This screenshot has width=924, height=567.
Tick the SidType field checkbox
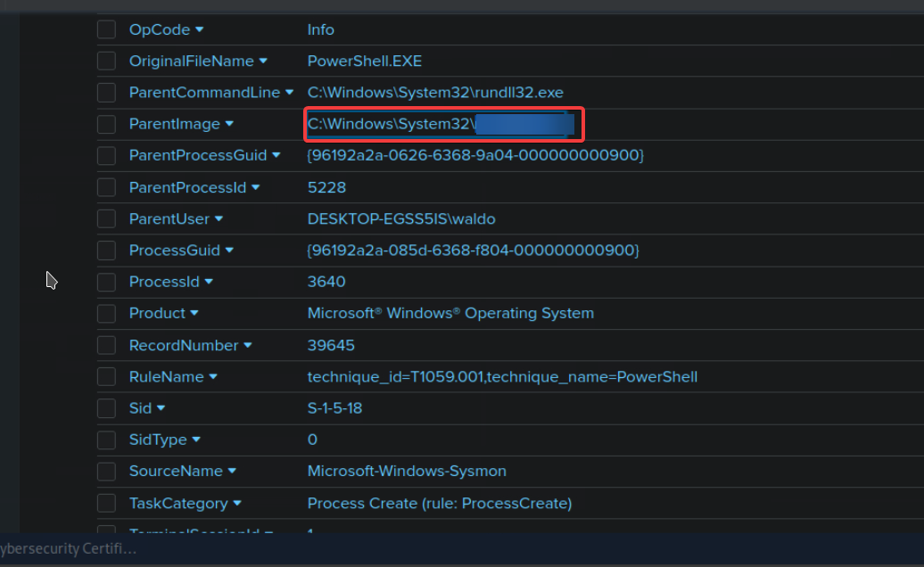coord(106,440)
